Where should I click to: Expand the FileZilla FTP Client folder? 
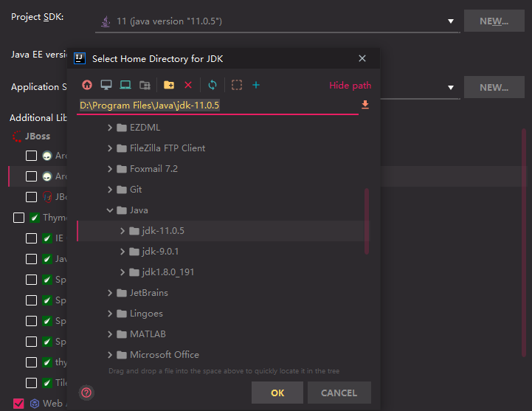pos(110,148)
